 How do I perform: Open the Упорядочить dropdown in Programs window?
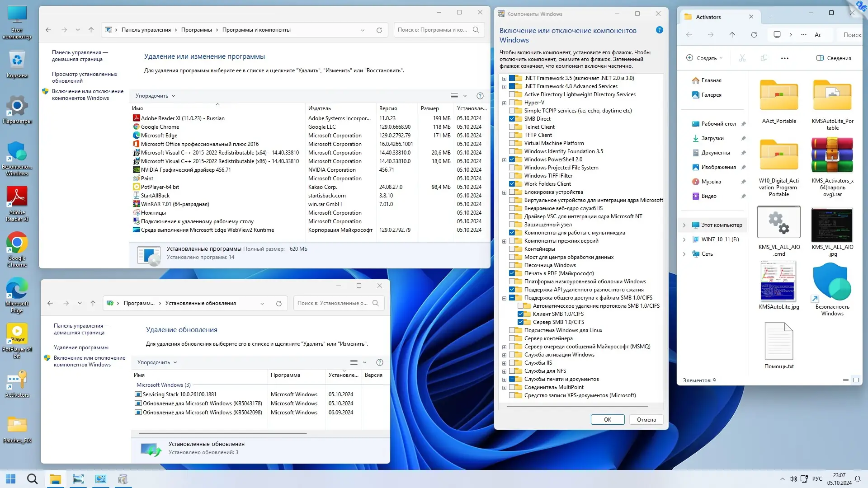(155, 96)
